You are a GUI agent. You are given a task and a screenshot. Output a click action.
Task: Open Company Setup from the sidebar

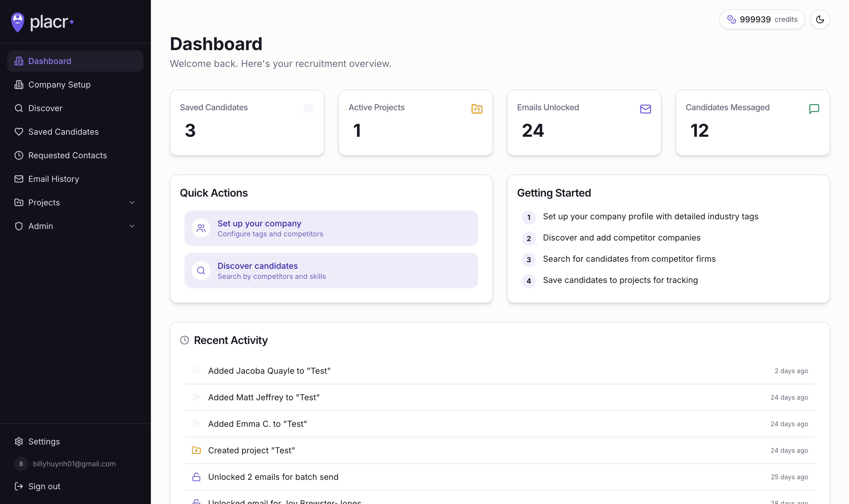[75, 85]
